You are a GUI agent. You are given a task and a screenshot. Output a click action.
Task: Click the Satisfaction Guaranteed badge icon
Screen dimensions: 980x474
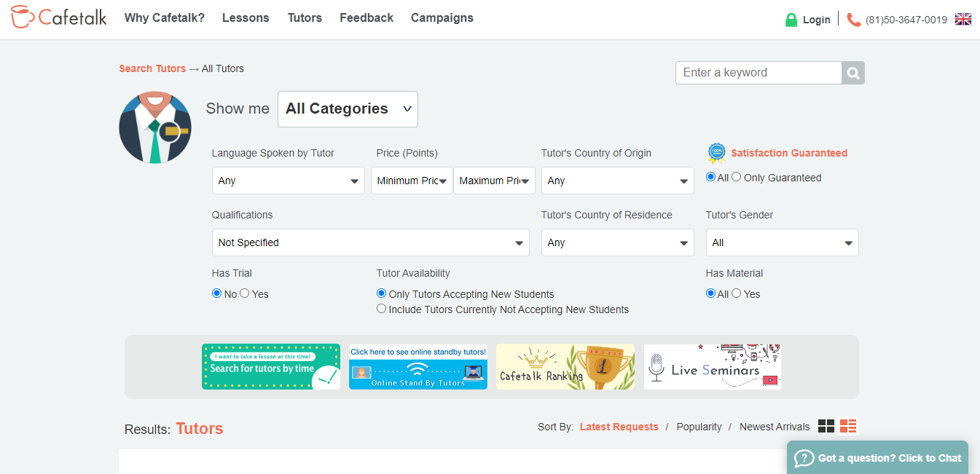716,153
